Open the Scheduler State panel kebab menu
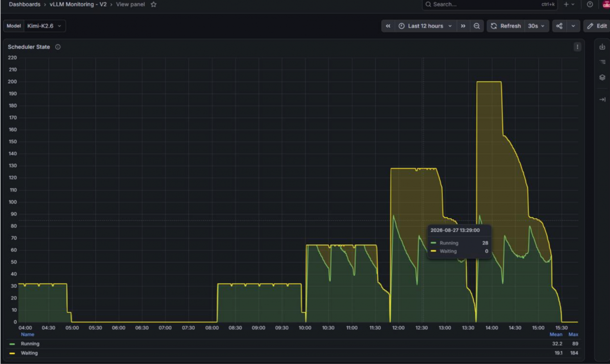The image size is (610, 364). click(x=577, y=47)
